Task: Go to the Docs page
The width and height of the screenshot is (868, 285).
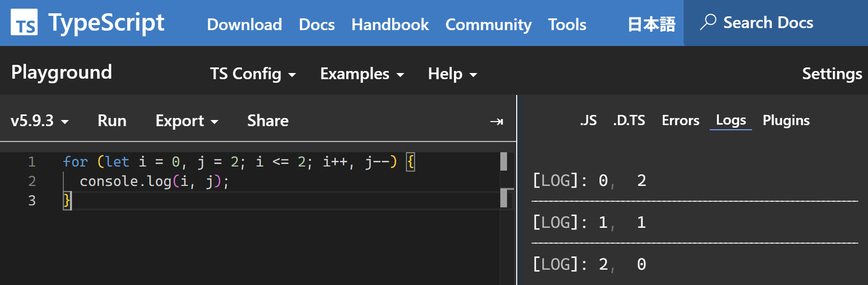Action: click(x=317, y=25)
